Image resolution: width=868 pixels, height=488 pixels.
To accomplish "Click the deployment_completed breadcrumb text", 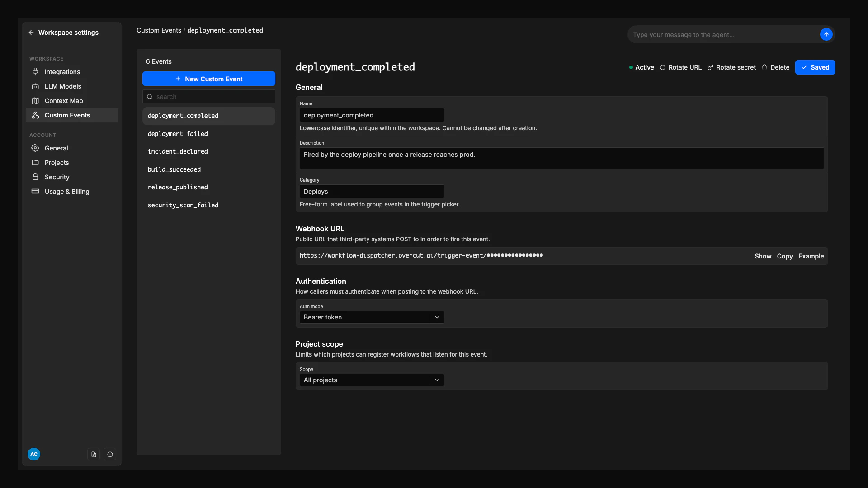I will (x=225, y=30).
